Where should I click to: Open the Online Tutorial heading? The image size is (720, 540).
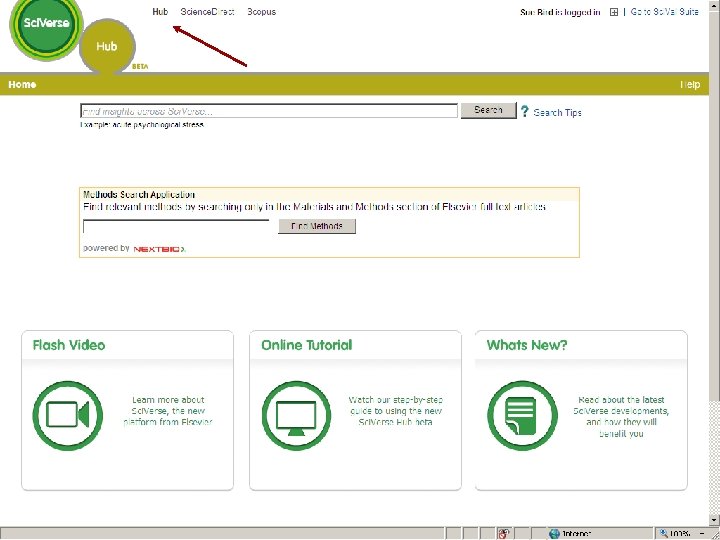(307, 345)
